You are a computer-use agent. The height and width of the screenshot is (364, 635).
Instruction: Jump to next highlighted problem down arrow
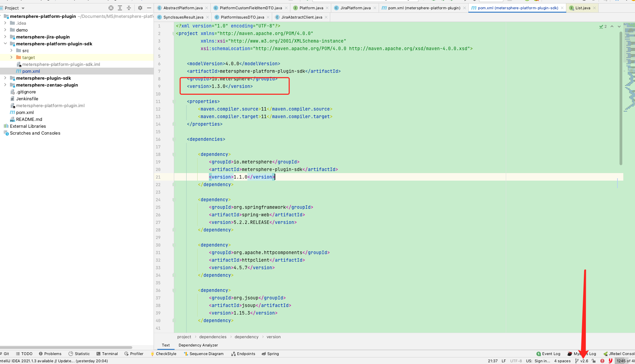tap(619, 26)
